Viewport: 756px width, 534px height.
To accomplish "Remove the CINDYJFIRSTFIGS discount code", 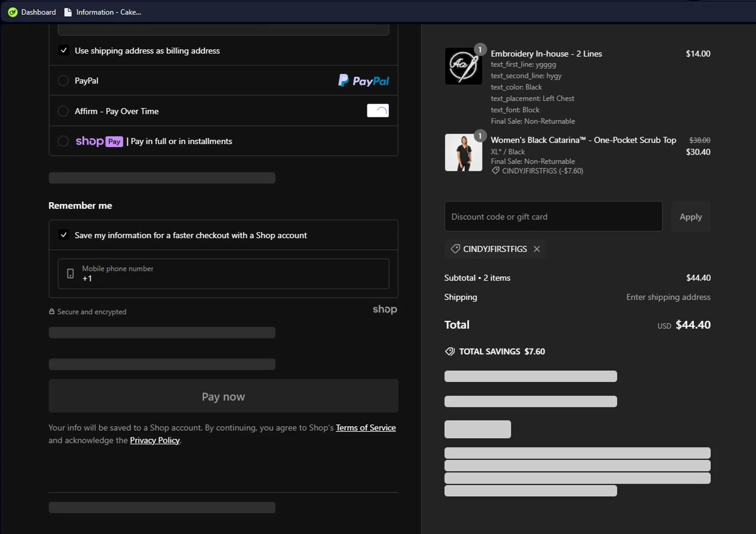I will click(x=537, y=249).
